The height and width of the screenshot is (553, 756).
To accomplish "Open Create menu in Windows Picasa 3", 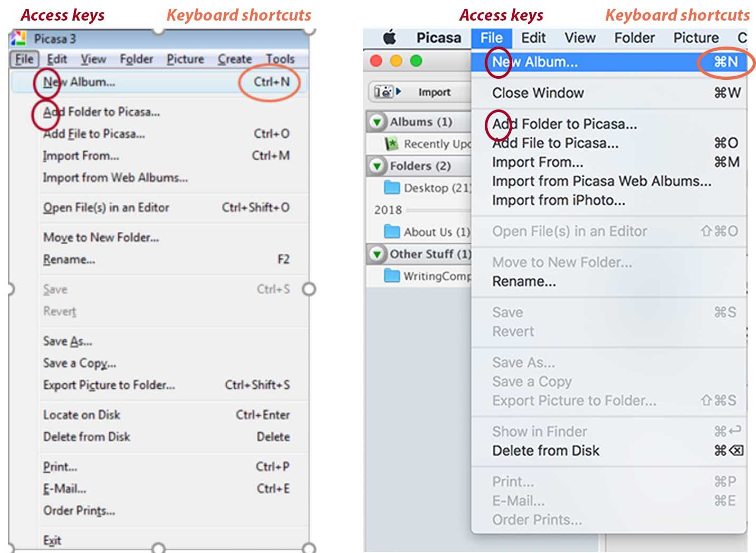I will click(235, 59).
